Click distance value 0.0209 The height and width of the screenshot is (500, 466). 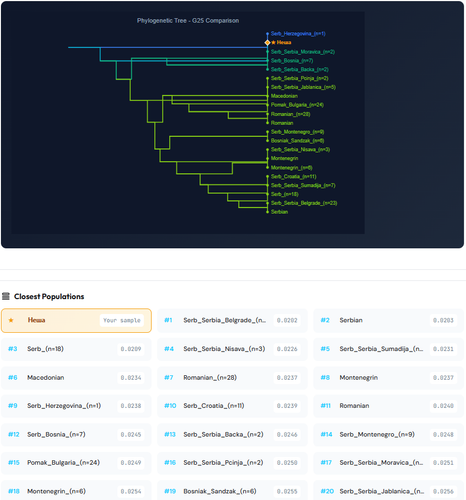[x=131, y=349]
